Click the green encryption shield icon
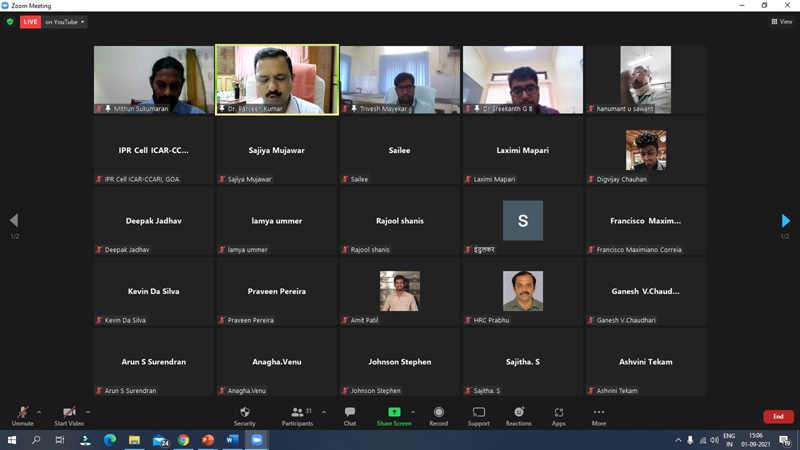Viewport: 800px width, 450px height. point(10,22)
